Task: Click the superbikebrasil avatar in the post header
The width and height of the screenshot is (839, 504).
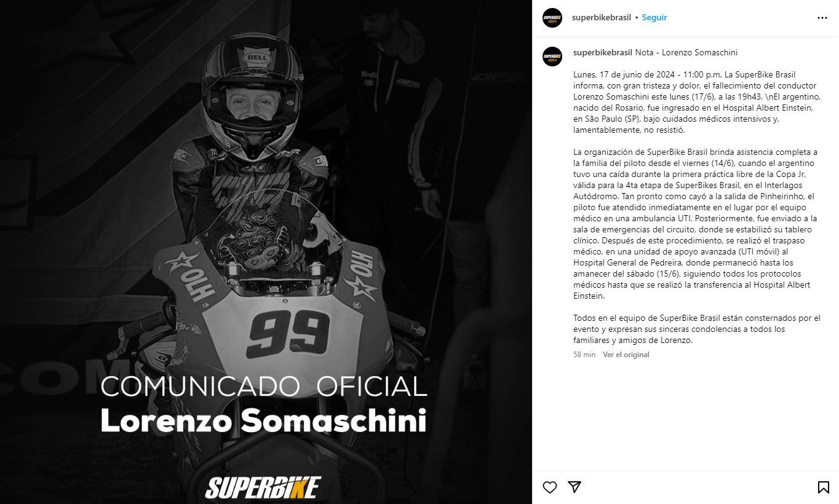Action: (x=552, y=18)
